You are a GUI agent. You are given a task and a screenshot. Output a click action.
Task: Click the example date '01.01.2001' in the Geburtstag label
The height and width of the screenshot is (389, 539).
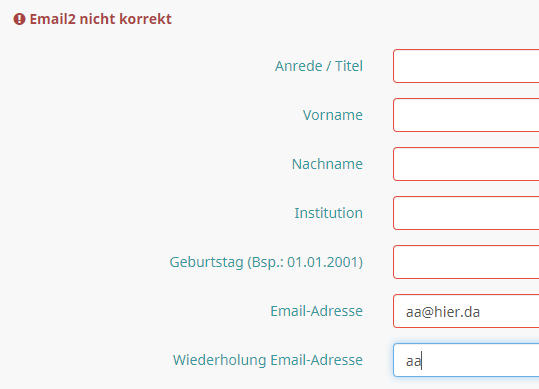click(x=323, y=262)
